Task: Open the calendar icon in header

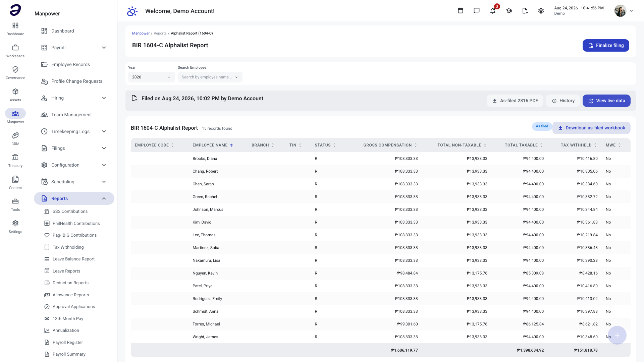Action: point(461,11)
